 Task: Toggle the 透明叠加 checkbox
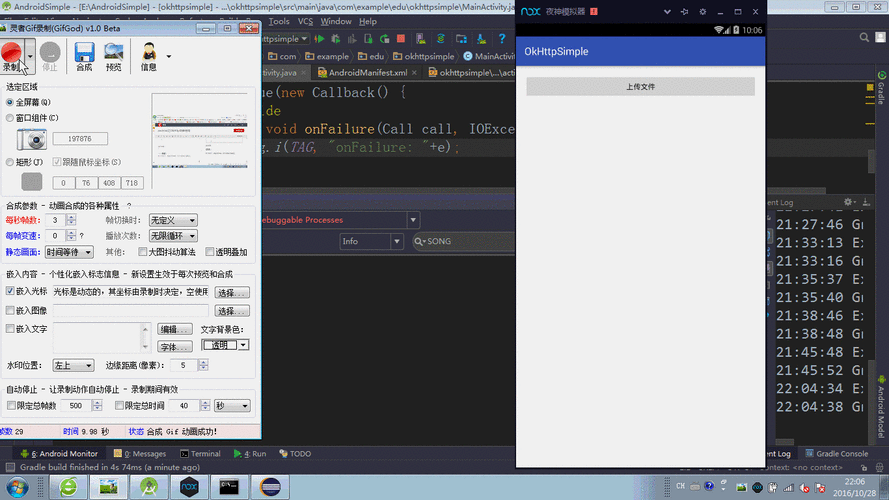click(210, 252)
